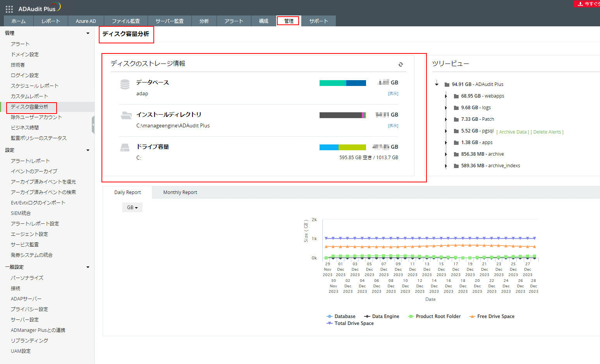Click the データベース usage bar

[x=342, y=83]
